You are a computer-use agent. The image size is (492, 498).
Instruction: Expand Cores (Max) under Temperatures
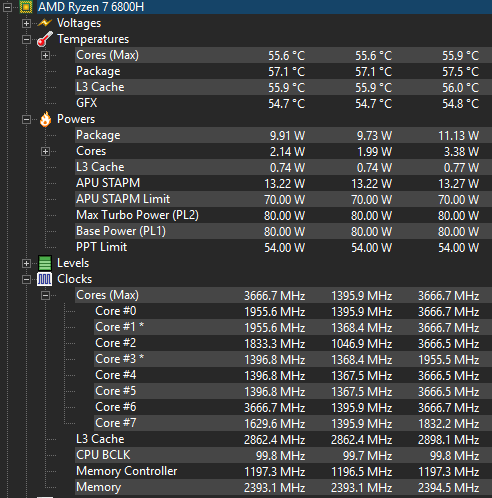pyautogui.click(x=45, y=55)
